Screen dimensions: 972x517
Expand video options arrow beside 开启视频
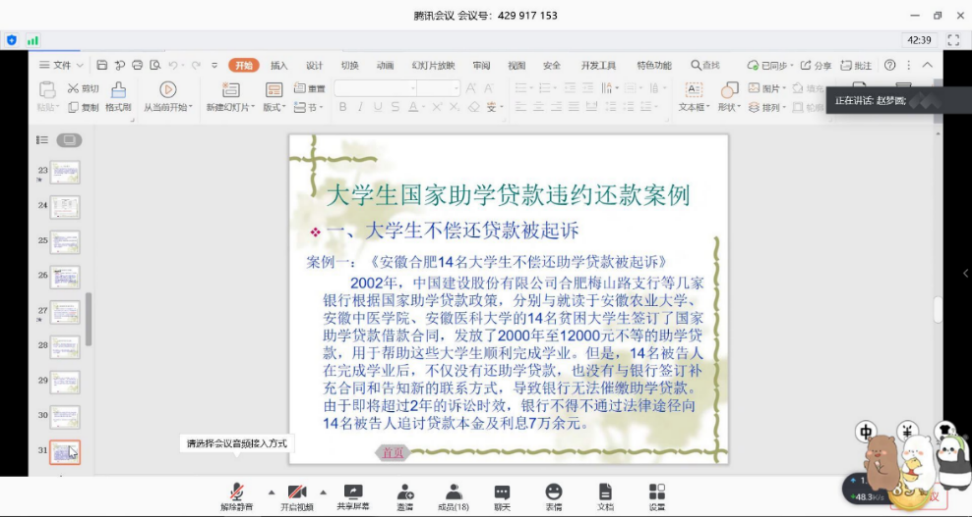pos(323,492)
